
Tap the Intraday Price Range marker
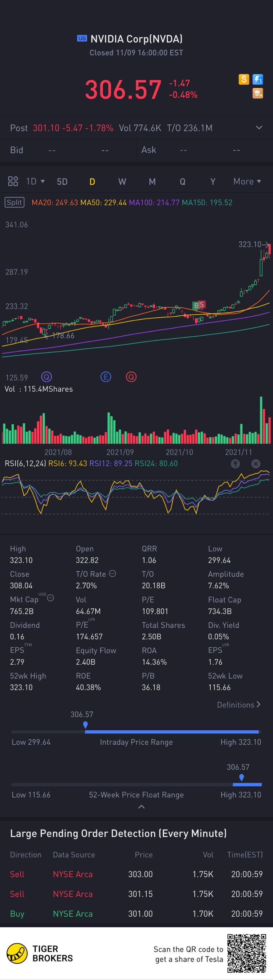[x=85, y=725]
